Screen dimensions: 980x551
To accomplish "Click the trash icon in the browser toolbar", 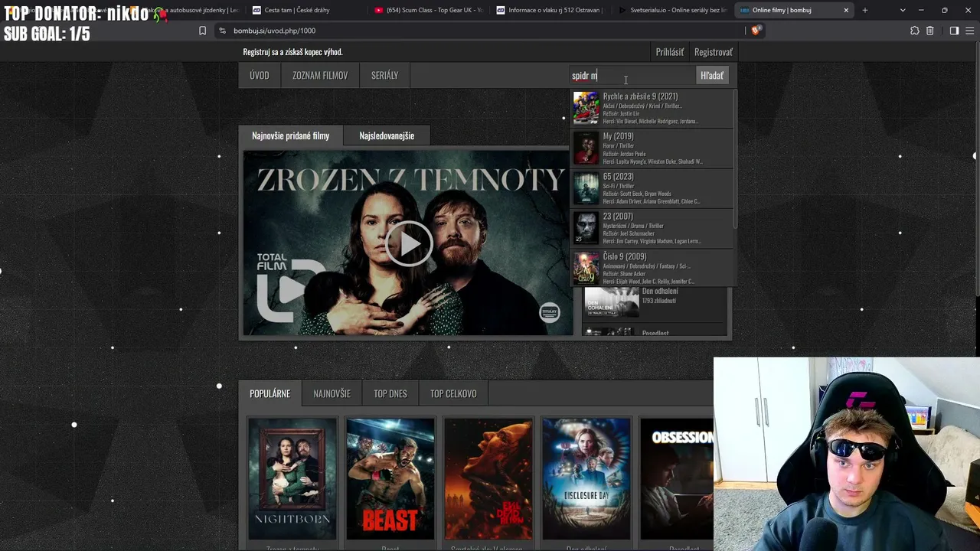I will click(929, 31).
